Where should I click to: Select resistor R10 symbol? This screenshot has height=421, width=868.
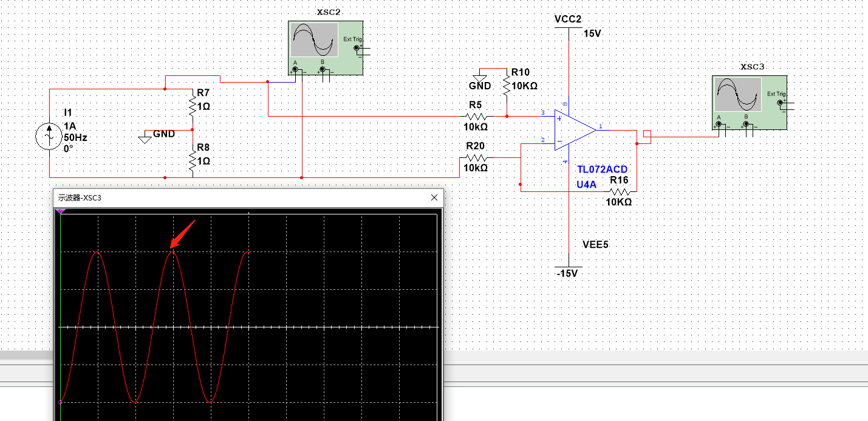(506, 86)
